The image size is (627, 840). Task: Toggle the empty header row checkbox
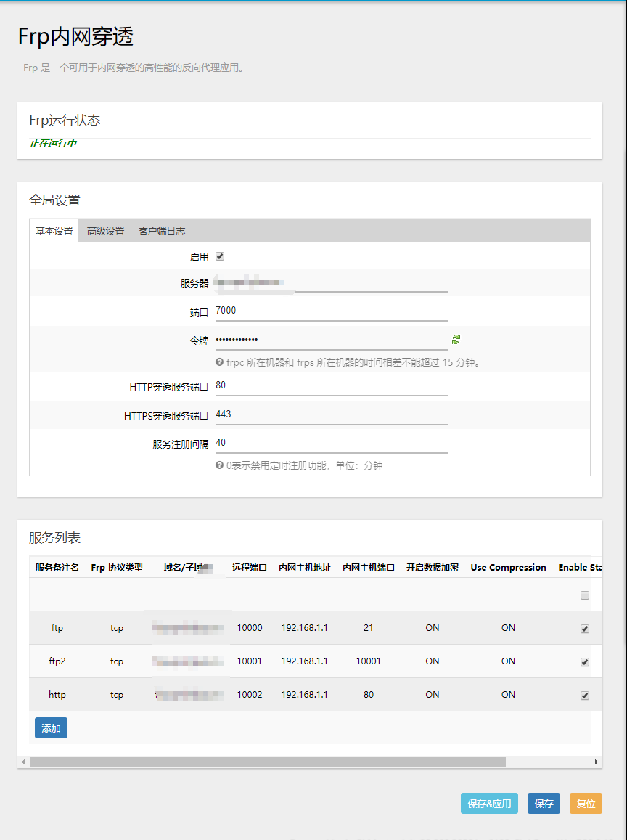[585, 595]
